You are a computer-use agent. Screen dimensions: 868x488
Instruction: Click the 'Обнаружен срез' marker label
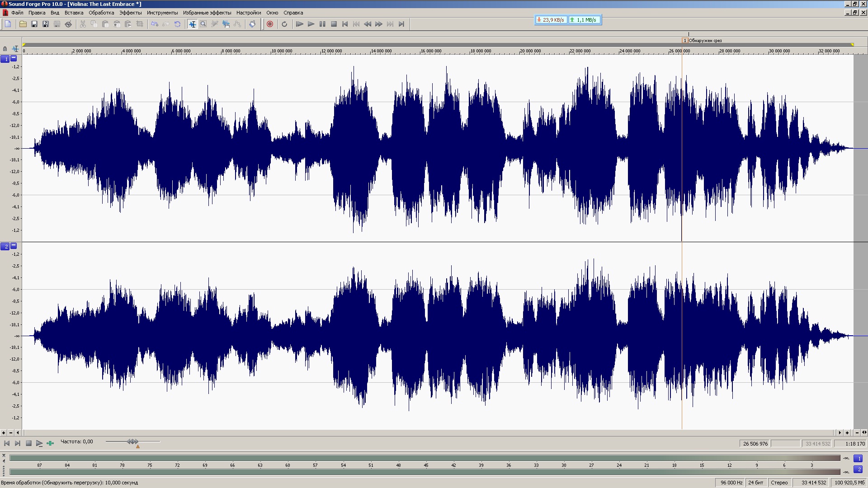(705, 41)
